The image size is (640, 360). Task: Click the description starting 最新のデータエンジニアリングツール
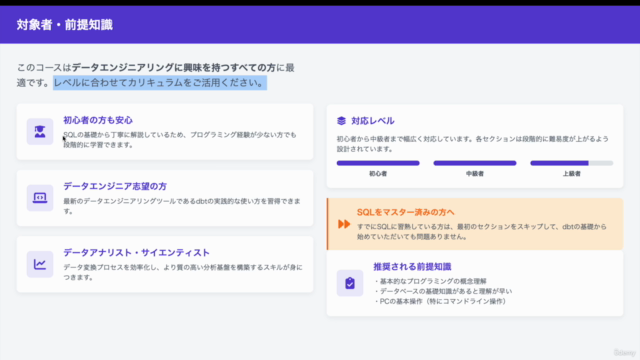tap(182, 206)
